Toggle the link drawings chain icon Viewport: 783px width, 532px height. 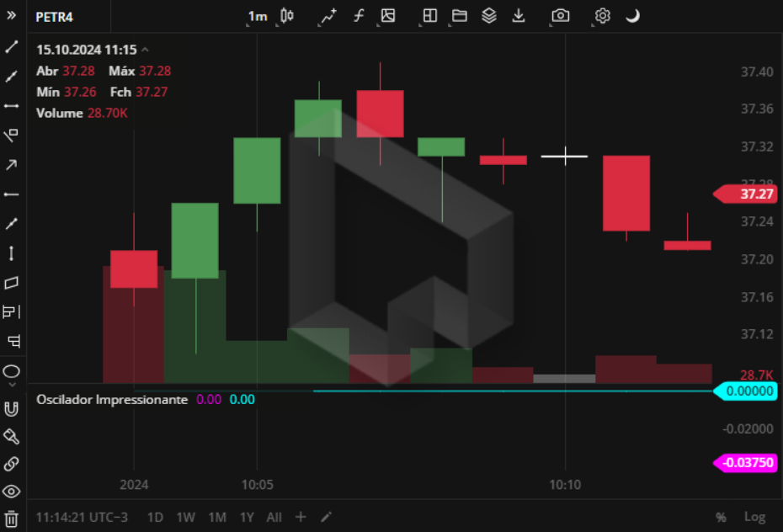pyautogui.click(x=12, y=464)
